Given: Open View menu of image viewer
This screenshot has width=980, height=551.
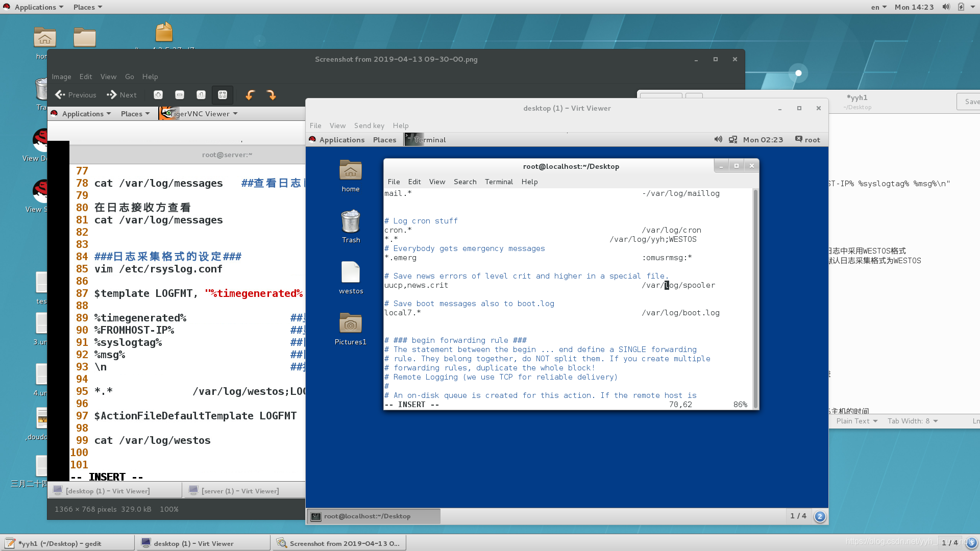Looking at the screenshot, I should [x=108, y=77].
